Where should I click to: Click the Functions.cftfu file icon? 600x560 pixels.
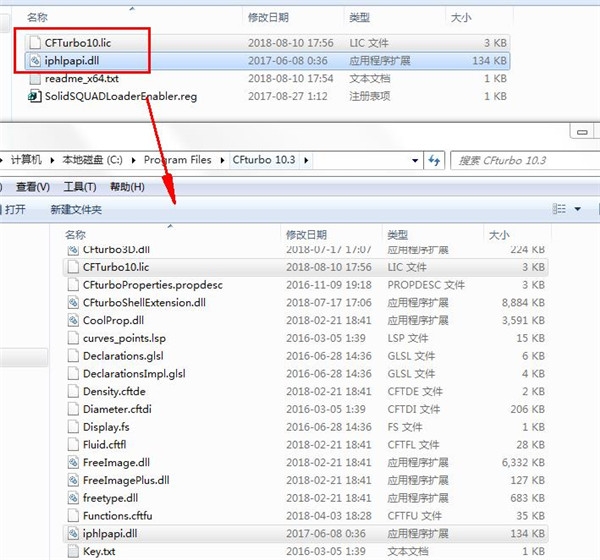pyautogui.click(x=73, y=516)
